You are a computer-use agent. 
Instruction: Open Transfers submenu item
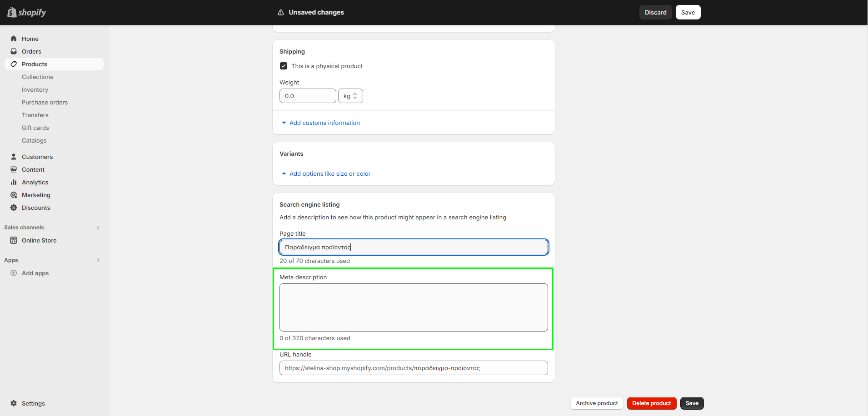[x=35, y=115]
